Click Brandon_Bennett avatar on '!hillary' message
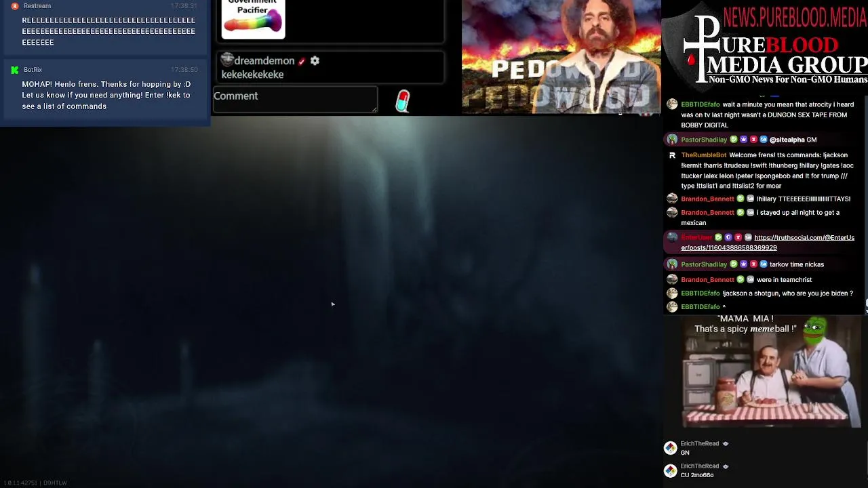 (672, 199)
